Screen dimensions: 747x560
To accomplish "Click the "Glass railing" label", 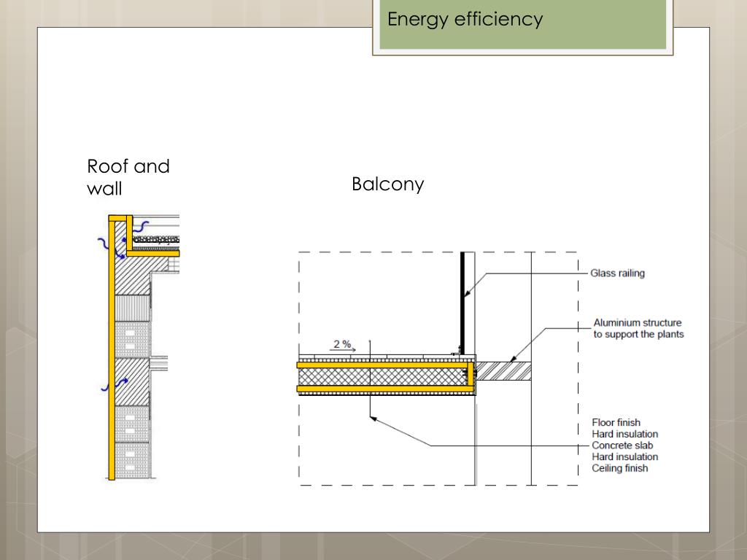I will click(617, 274).
